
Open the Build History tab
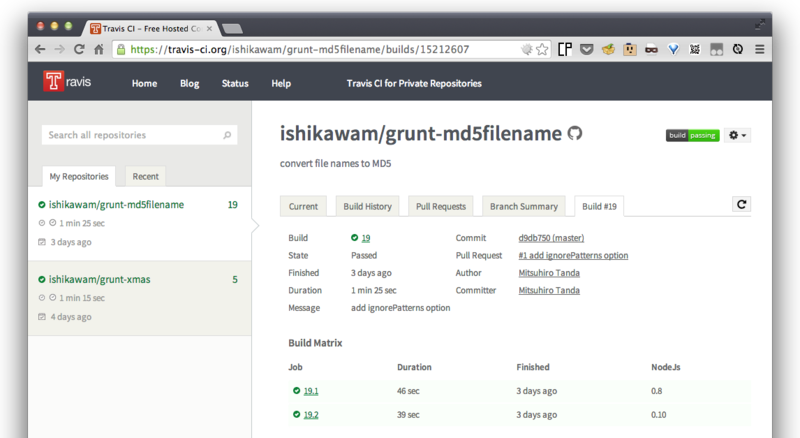click(367, 206)
